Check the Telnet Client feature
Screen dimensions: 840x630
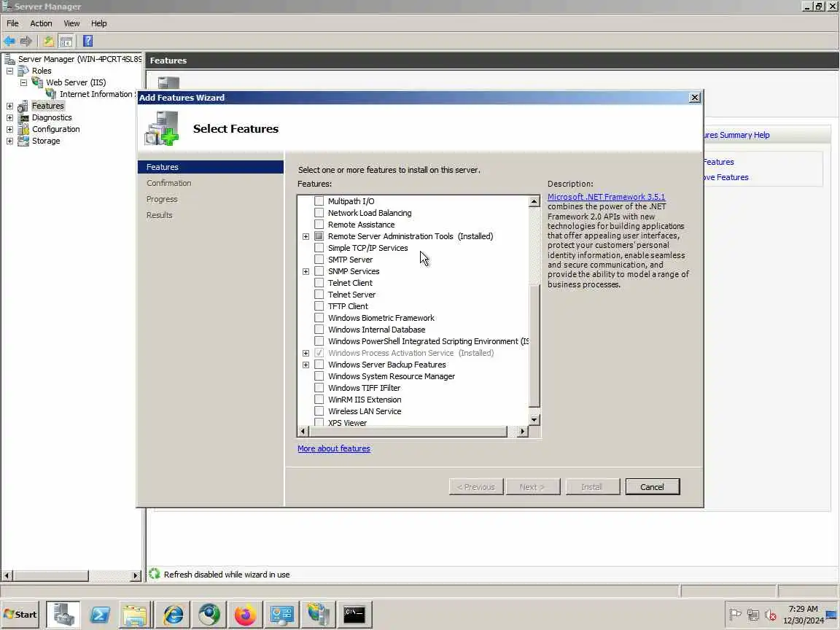point(319,283)
